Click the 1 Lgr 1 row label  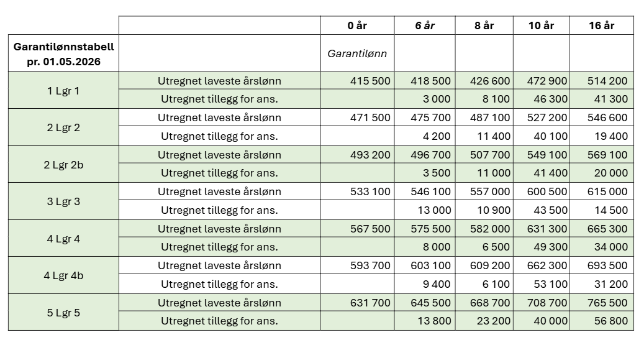(64, 91)
